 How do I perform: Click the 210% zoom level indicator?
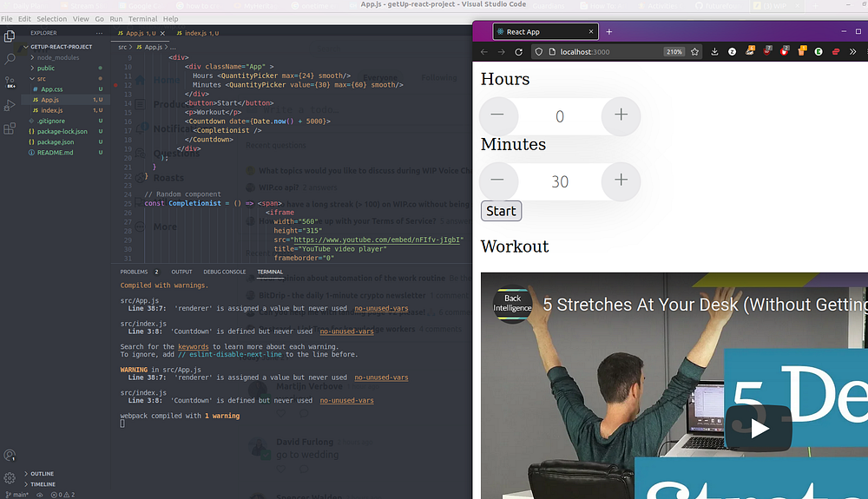point(674,52)
